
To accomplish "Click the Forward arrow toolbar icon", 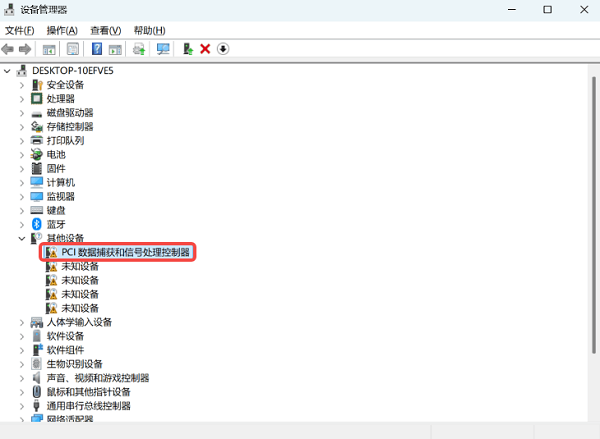I will point(25,49).
